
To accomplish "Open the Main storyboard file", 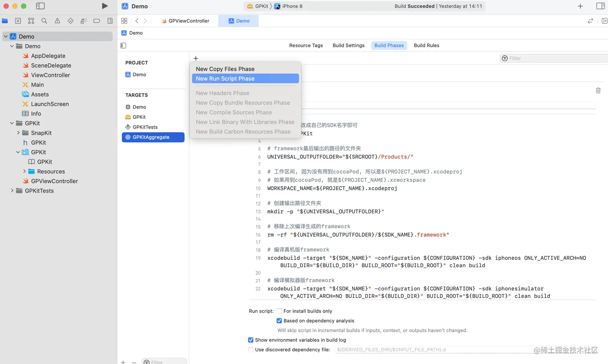I will click(37, 85).
